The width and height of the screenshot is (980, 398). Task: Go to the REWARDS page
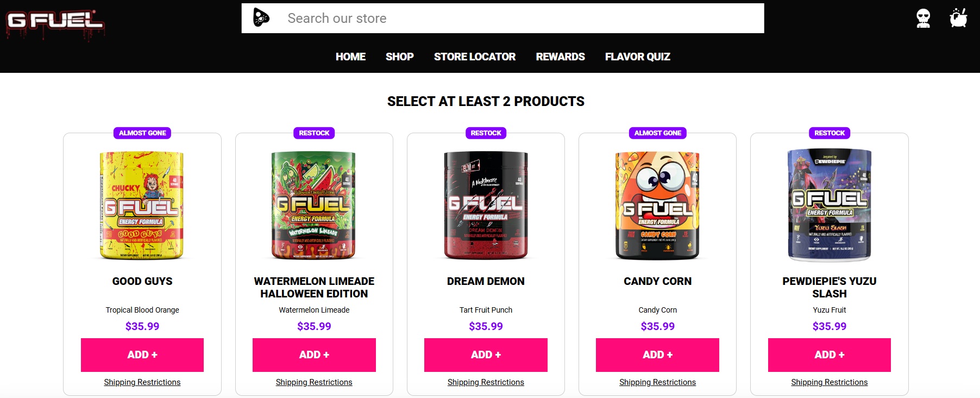point(560,57)
